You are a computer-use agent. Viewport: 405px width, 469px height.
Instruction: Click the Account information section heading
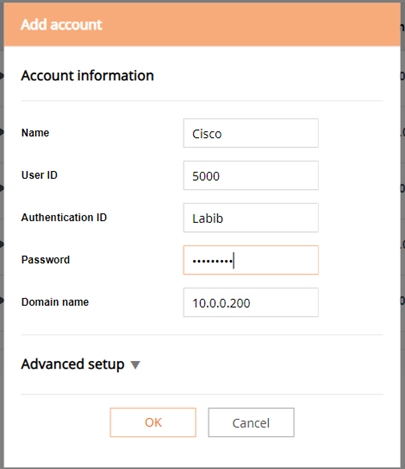pyautogui.click(x=87, y=76)
